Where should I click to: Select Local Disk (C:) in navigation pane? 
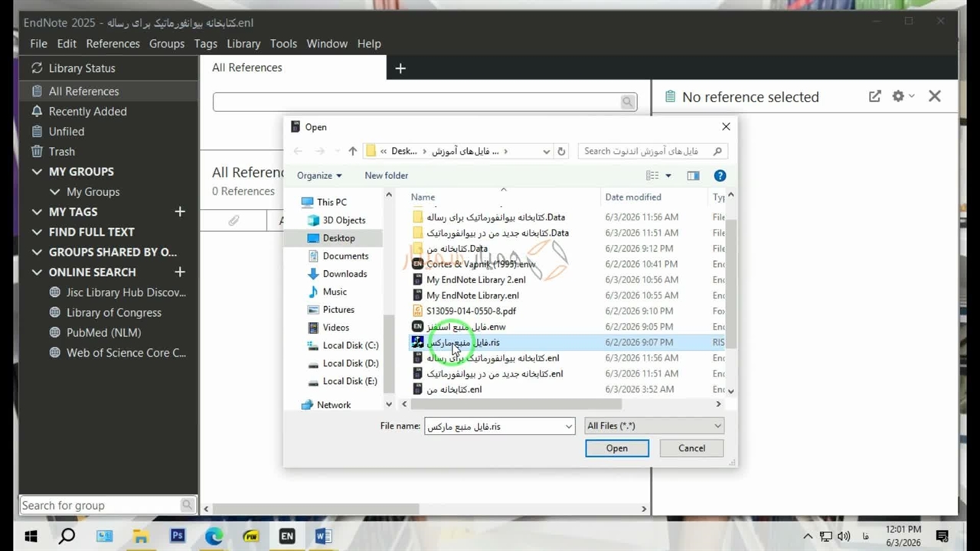point(351,345)
